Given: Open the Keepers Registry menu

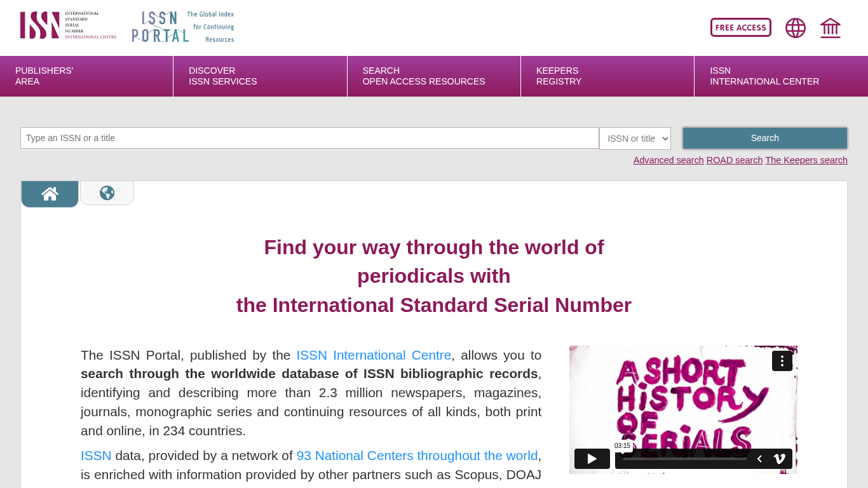Looking at the screenshot, I should (607, 76).
